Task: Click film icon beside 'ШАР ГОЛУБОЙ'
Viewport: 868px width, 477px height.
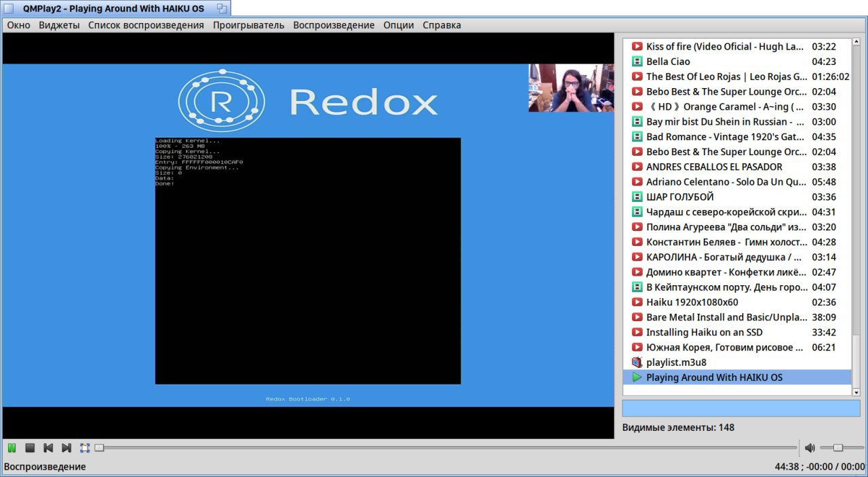Action: (637, 197)
